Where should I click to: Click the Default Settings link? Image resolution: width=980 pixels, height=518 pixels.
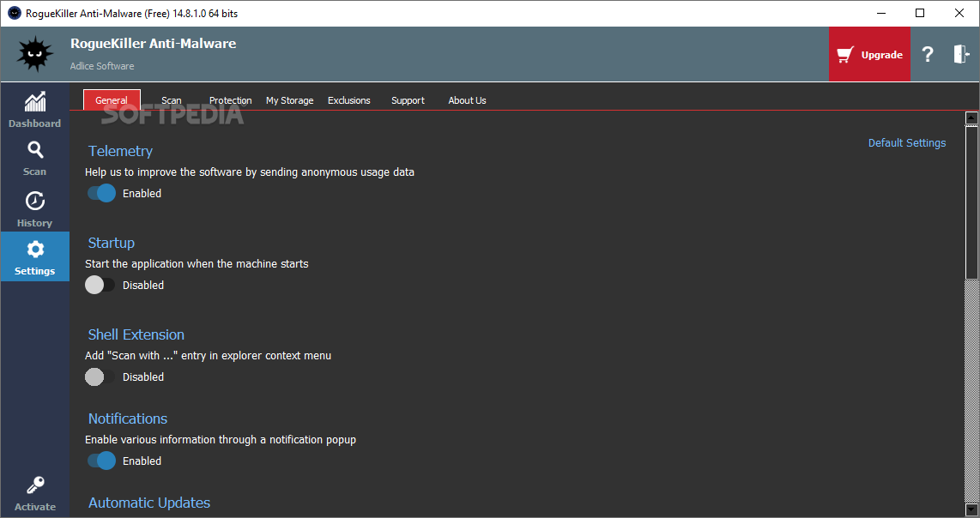907,143
